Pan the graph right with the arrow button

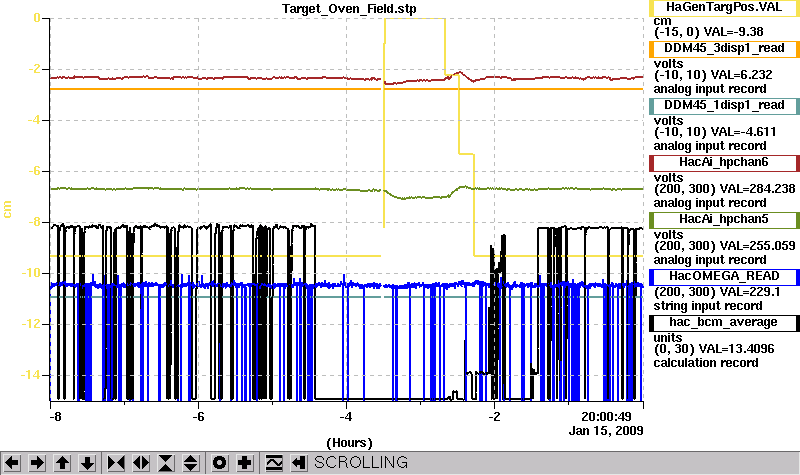pos(37,463)
